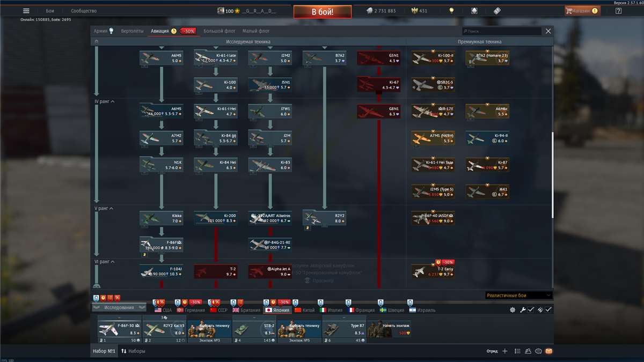Select the Ki-200 aircraft card
This screenshot has width=644, height=362.
pyautogui.click(x=216, y=218)
